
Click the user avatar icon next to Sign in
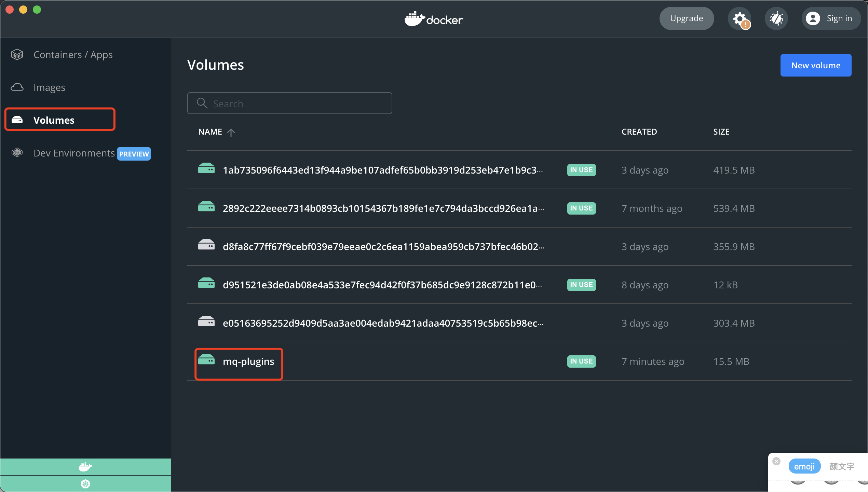pos(813,18)
